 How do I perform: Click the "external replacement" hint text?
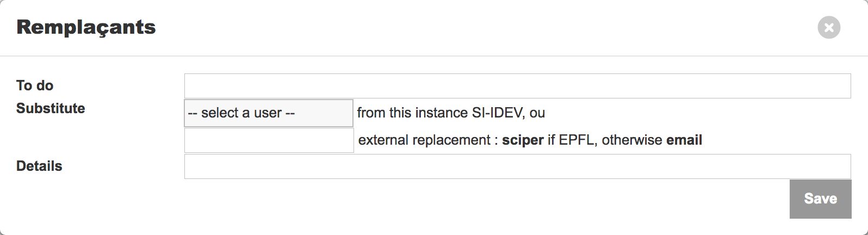point(424,140)
